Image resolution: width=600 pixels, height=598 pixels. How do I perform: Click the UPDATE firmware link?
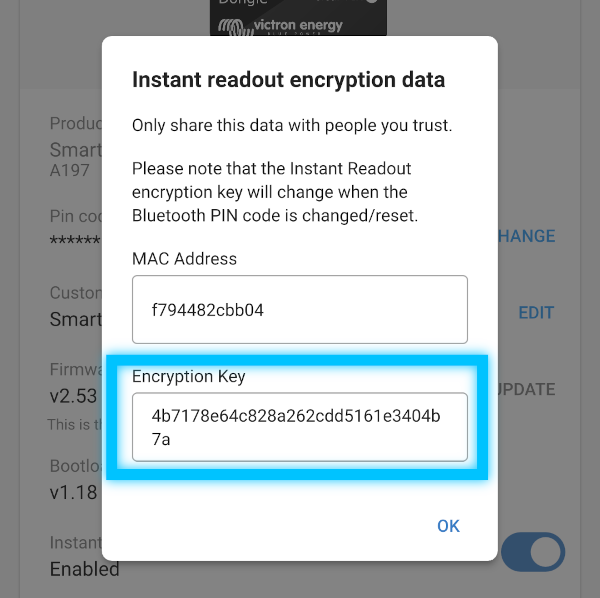point(526,389)
